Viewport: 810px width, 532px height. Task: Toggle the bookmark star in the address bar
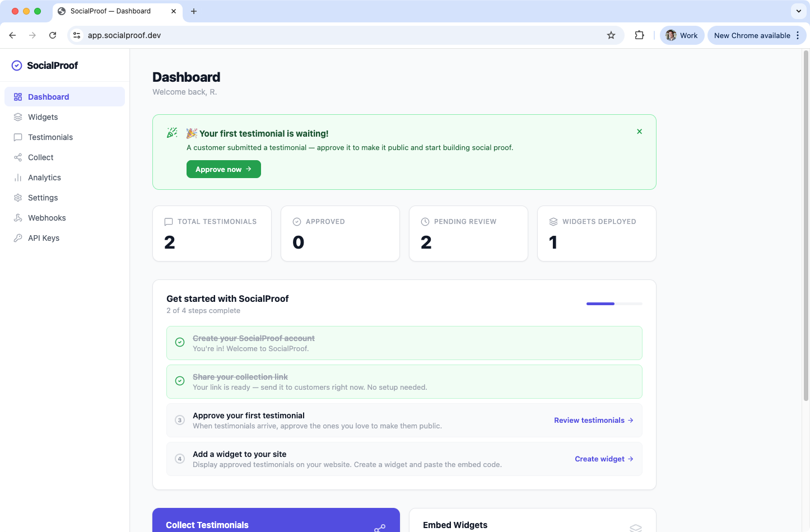[611, 35]
